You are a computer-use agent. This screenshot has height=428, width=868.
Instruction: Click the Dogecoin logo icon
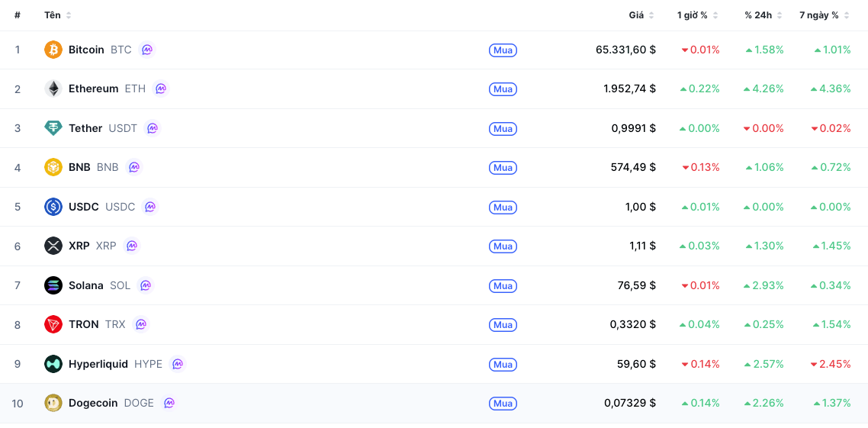[53, 403]
